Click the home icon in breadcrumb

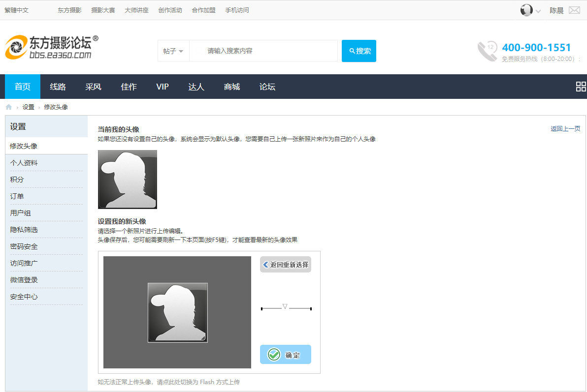coord(8,107)
